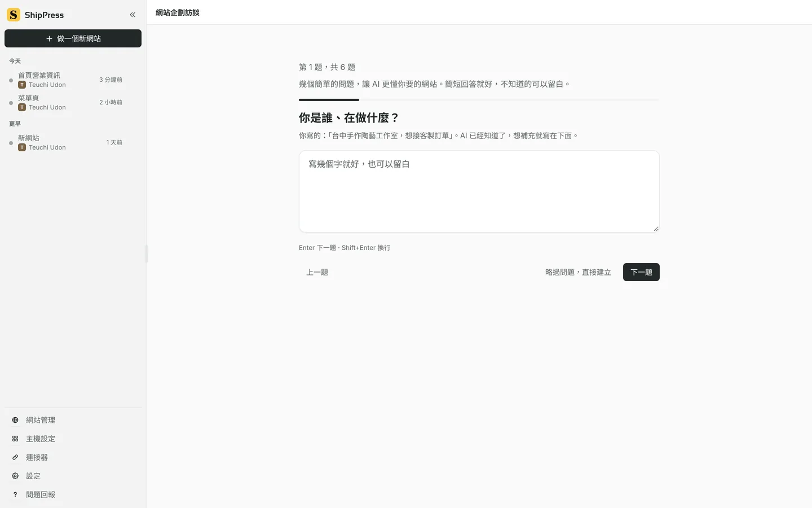The image size is (812, 508).
Task: Open the 首頁營業資訊 conversation
Action: click(73, 80)
